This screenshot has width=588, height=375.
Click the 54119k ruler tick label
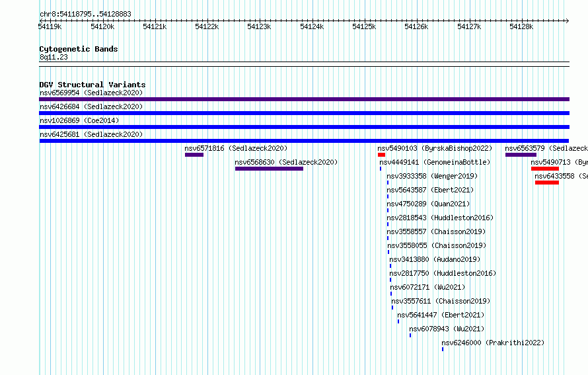[50, 26]
